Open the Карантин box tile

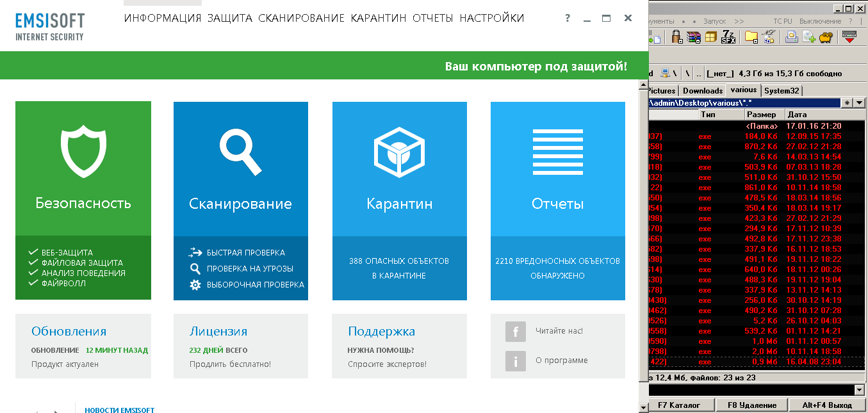pyautogui.click(x=400, y=200)
